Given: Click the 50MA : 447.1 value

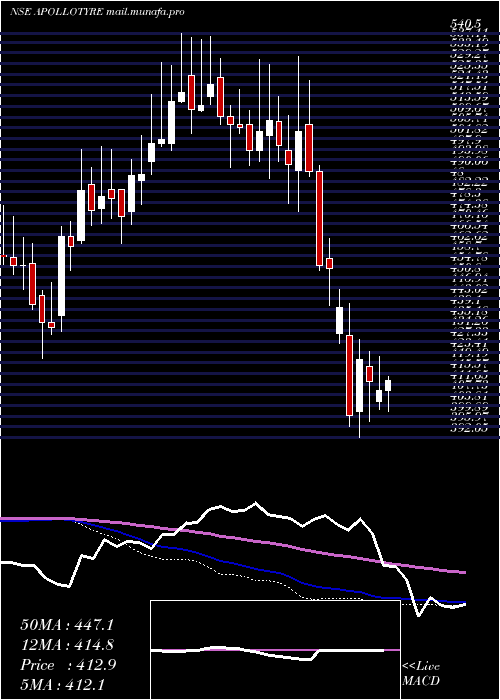Looking at the screenshot, I should click(x=66, y=625).
